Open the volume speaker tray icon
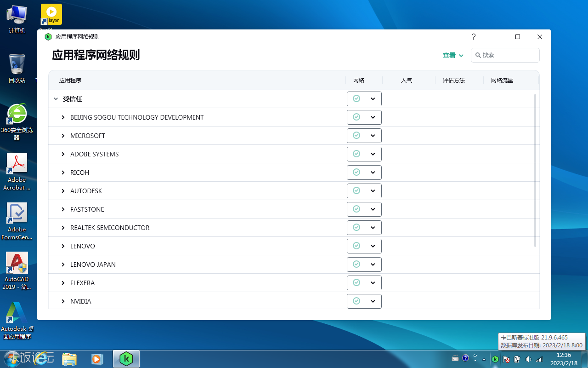The image size is (588, 368). pyautogui.click(x=528, y=359)
